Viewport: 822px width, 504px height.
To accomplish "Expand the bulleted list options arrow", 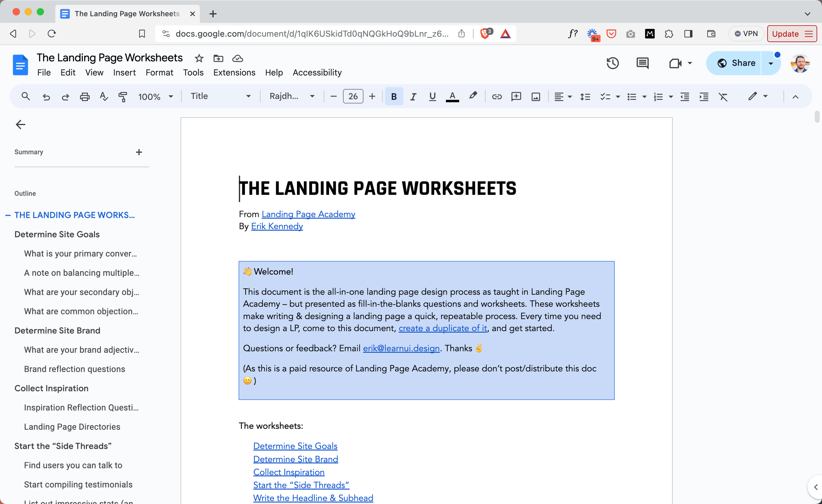I will [x=644, y=97].
